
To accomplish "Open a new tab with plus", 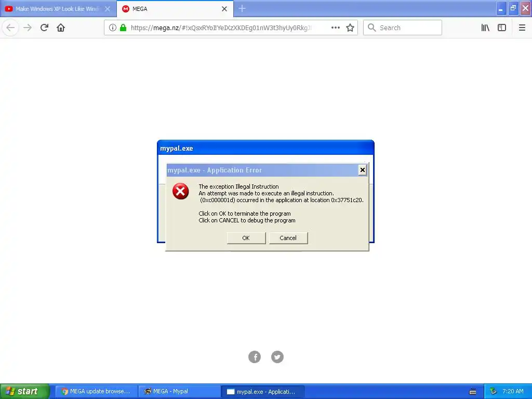I will point(242,9).
